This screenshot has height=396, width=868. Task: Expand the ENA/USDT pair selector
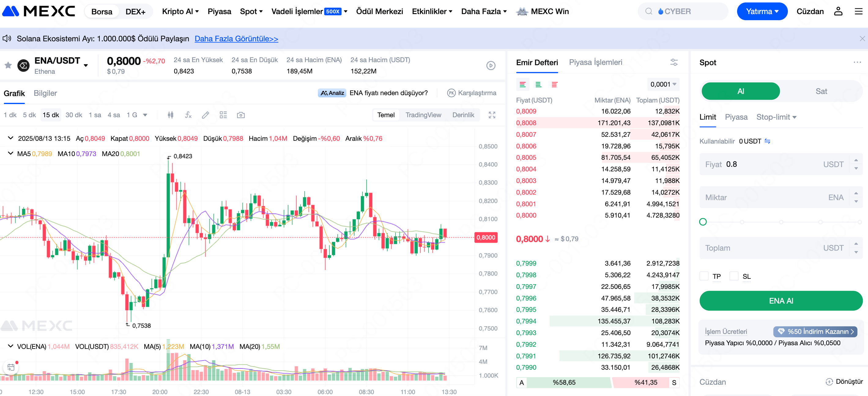click(86, 65)
